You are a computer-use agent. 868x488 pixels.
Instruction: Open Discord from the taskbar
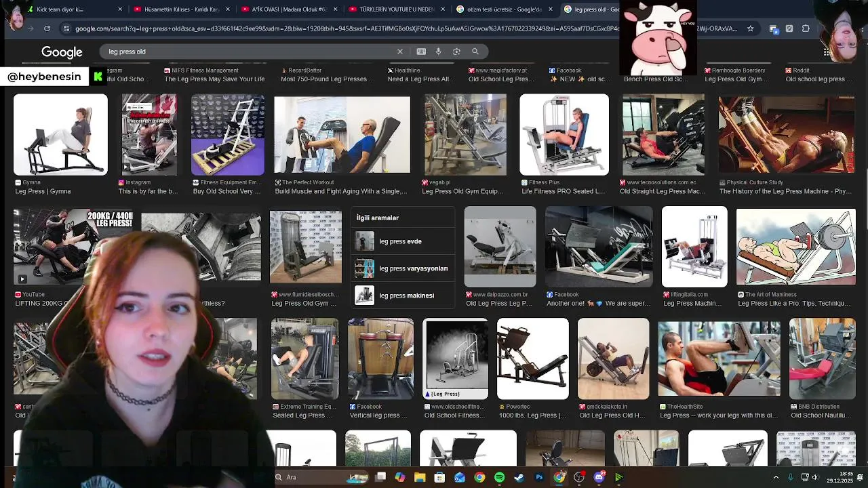(599, 477)
